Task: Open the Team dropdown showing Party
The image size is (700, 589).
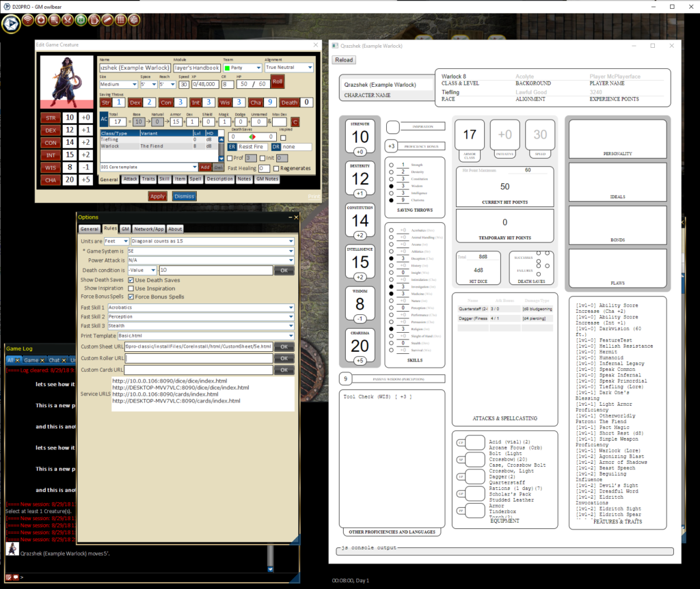Action: pos(243,68)
